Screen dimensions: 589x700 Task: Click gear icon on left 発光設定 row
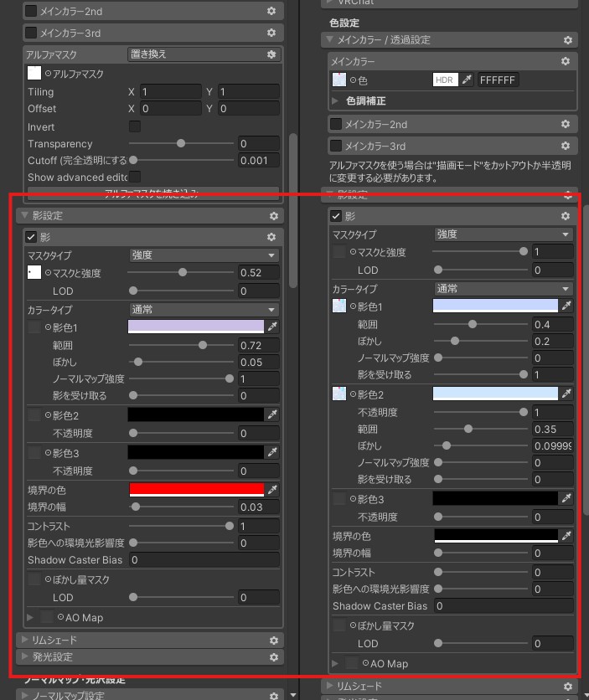pyautogui.click(x=272, y=657)
